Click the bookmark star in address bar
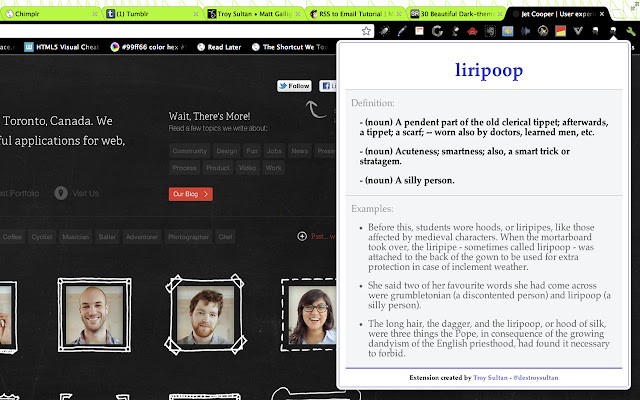Viewport: 640px width, 400px height. tap(369, 31)
